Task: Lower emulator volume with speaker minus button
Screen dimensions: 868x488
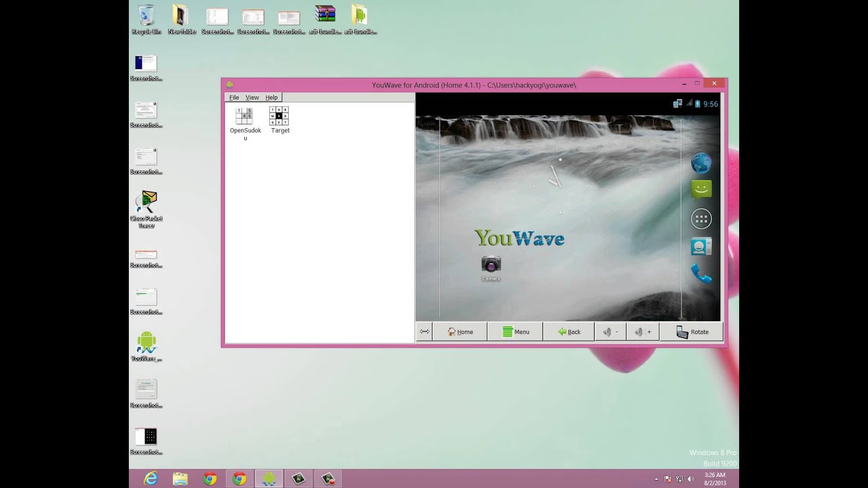Action: click(x=610, y=331)
